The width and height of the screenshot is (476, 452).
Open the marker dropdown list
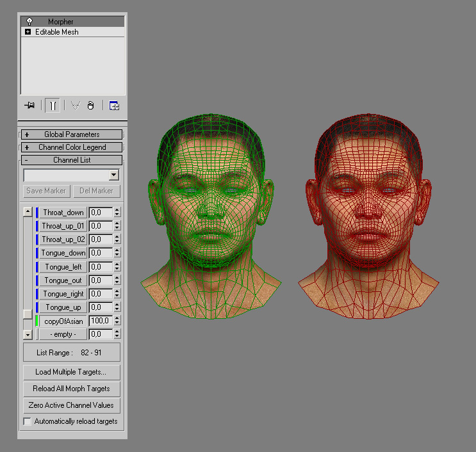tap(114, 175)
